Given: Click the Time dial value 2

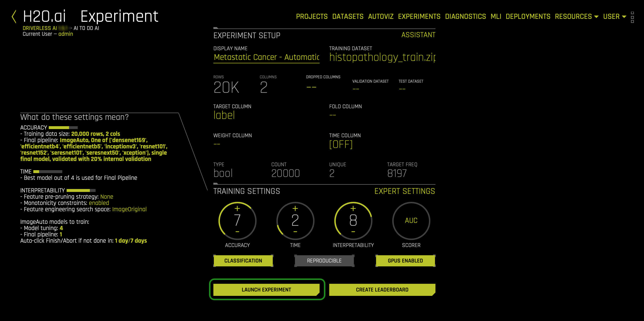Looking at the screenshot, I should tap(295, 220).
